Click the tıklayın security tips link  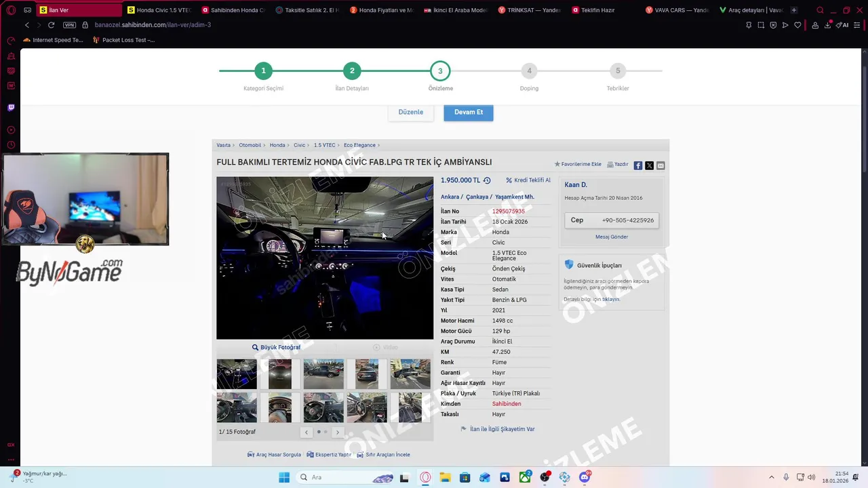611,299
